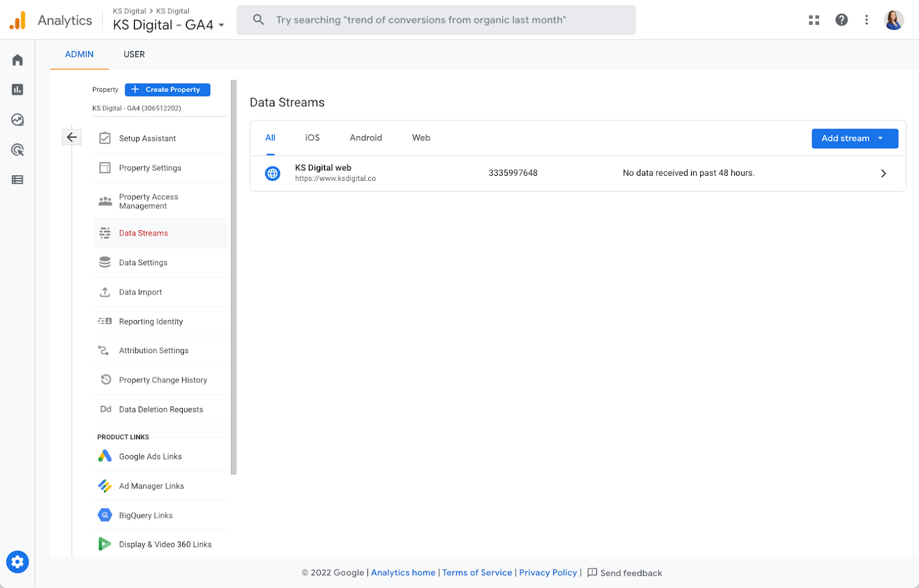Click the Admin gear icon
919x588 pixels.
point(18,562)
